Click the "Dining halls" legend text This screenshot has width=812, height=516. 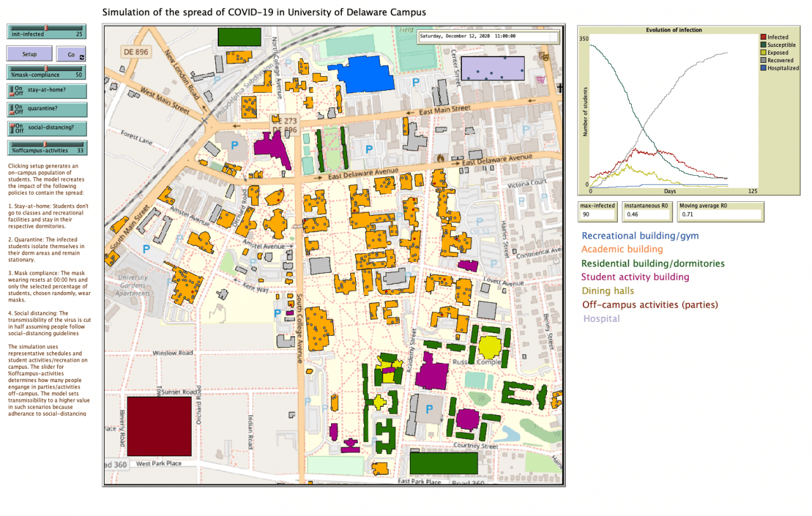608,291
